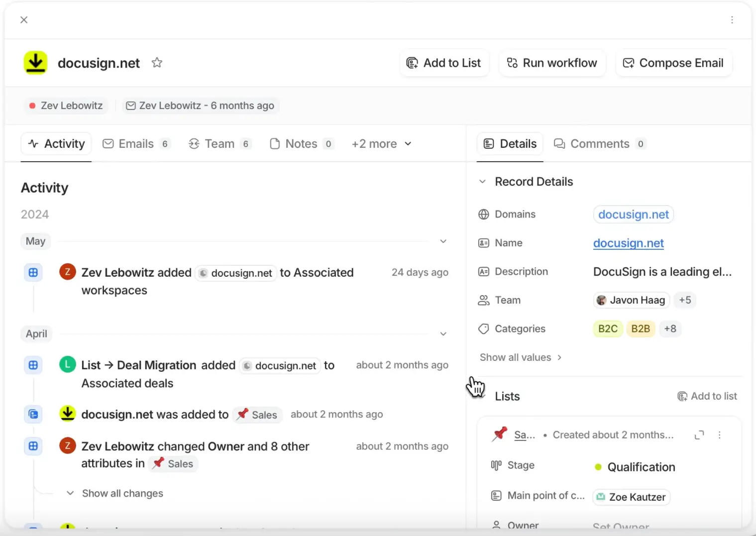Click the pushpin icon on Sales list card
The height and width of the screenshot is (536, 756).
click(499, 434)
